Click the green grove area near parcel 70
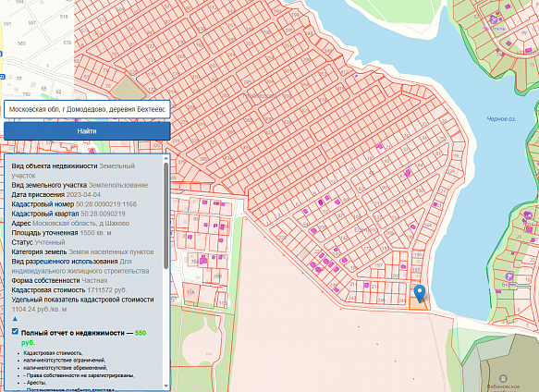539x392 pixels. coord(129,88)
